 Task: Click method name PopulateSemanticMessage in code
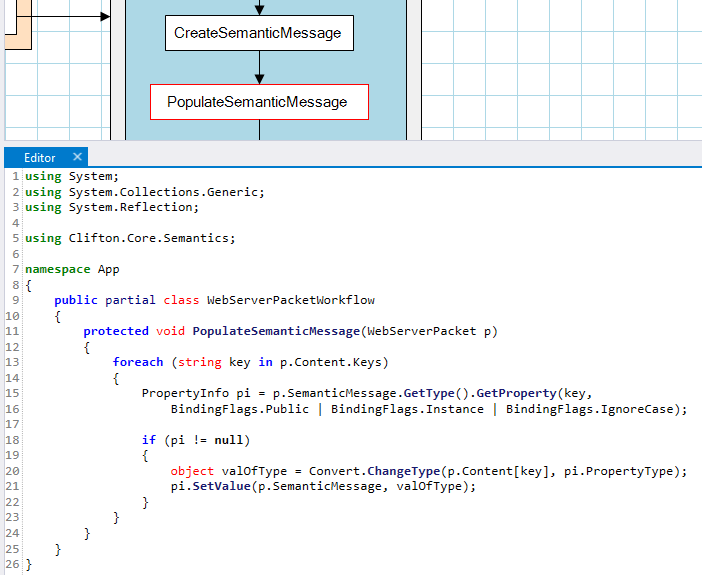pyautogui.click(x=276, y=331)
